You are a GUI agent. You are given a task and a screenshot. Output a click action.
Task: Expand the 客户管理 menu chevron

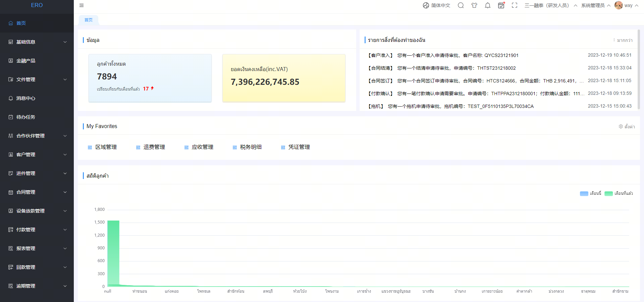65,155
